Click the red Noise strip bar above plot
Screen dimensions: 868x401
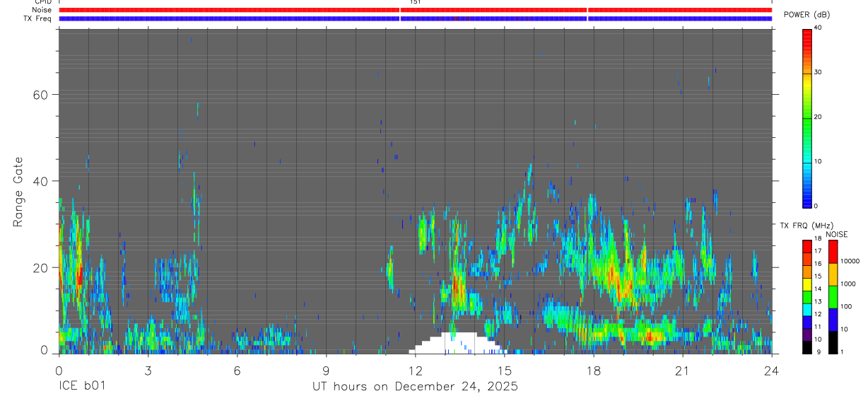(x=416, y=10)
